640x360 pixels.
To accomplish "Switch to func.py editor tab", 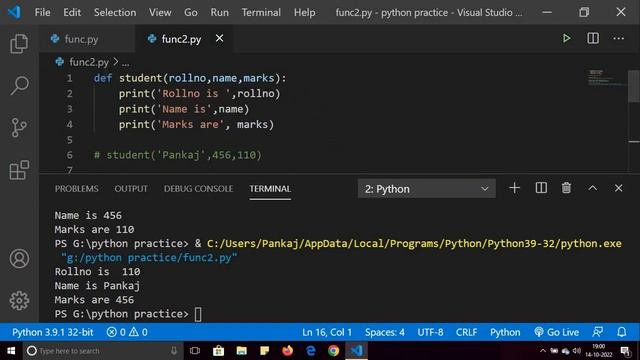I will coord(87,39).
